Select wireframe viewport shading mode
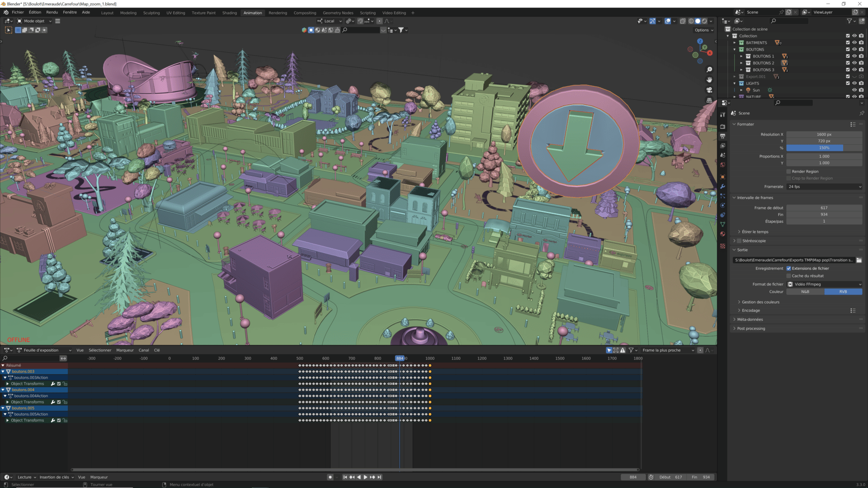This screenshot has width=868, height=488. tap(691, 21)
